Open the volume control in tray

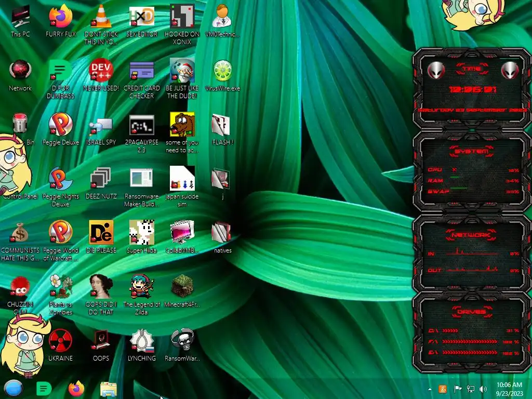483,389
